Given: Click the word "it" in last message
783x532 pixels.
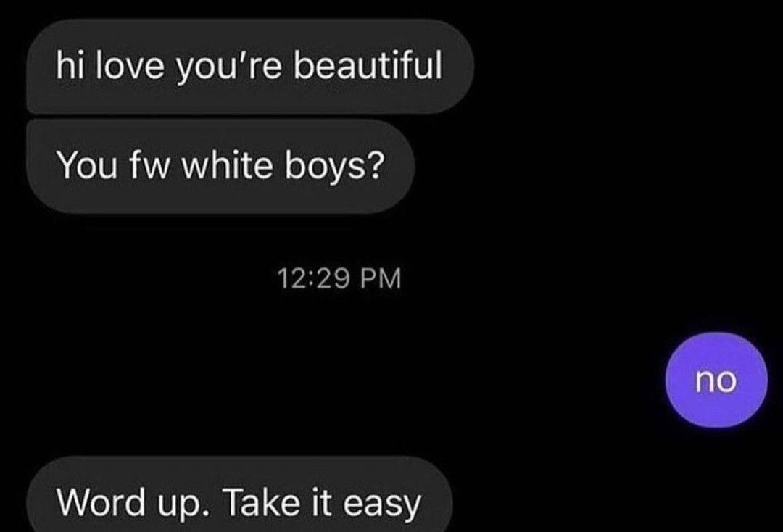Looking at the screenshot, I should pos(322,502).
